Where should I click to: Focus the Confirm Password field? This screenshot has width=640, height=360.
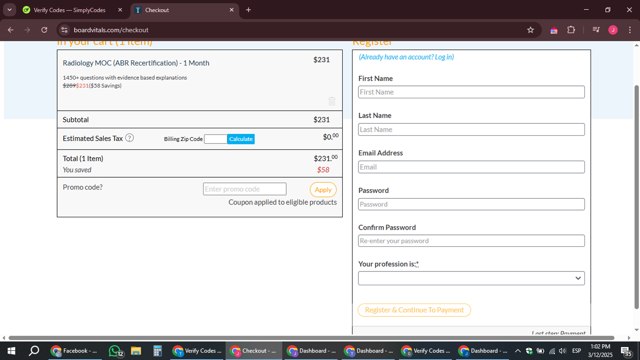click(x=471, y=241)
